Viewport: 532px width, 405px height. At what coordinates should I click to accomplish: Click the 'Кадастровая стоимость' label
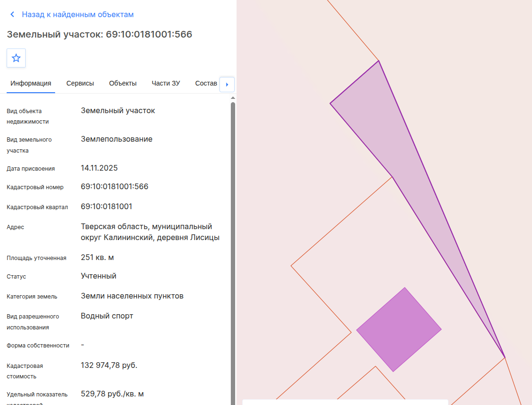point(25,371)
